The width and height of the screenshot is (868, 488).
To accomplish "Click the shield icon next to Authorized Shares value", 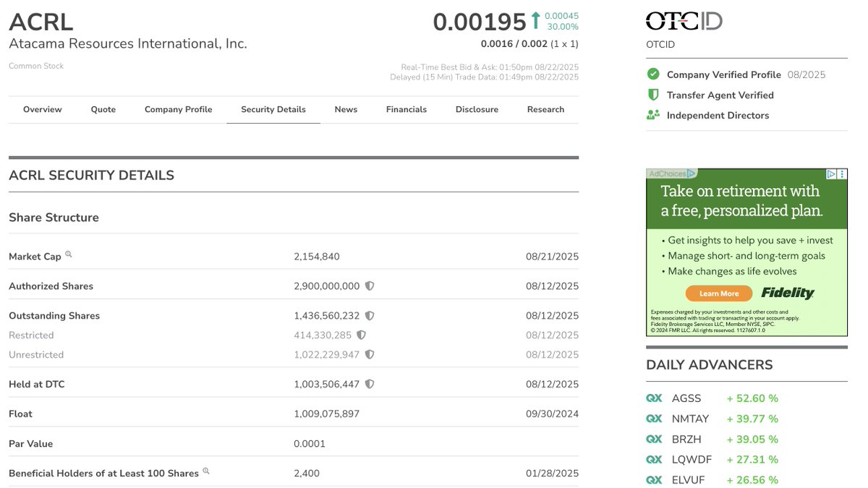I will pos(370,286).
